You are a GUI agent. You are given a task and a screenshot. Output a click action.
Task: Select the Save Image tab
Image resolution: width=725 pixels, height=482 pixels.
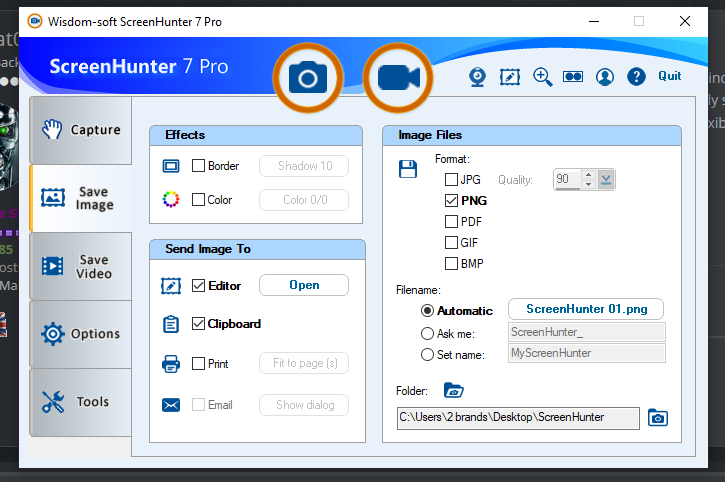click(81, 198)
